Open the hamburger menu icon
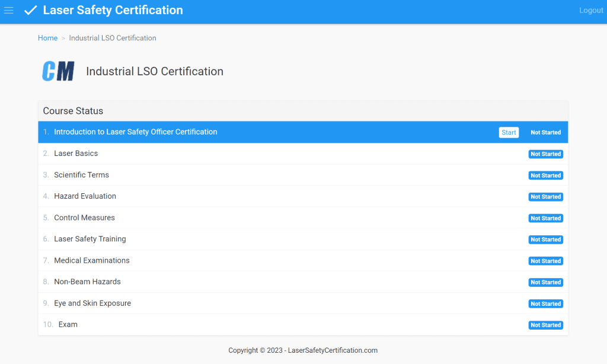Image resolution: width=607 pixels, height=364 pixels. point(8,11)
